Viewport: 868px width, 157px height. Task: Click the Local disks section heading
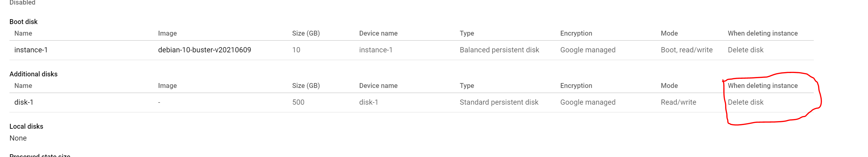click(x=26, y=126)
